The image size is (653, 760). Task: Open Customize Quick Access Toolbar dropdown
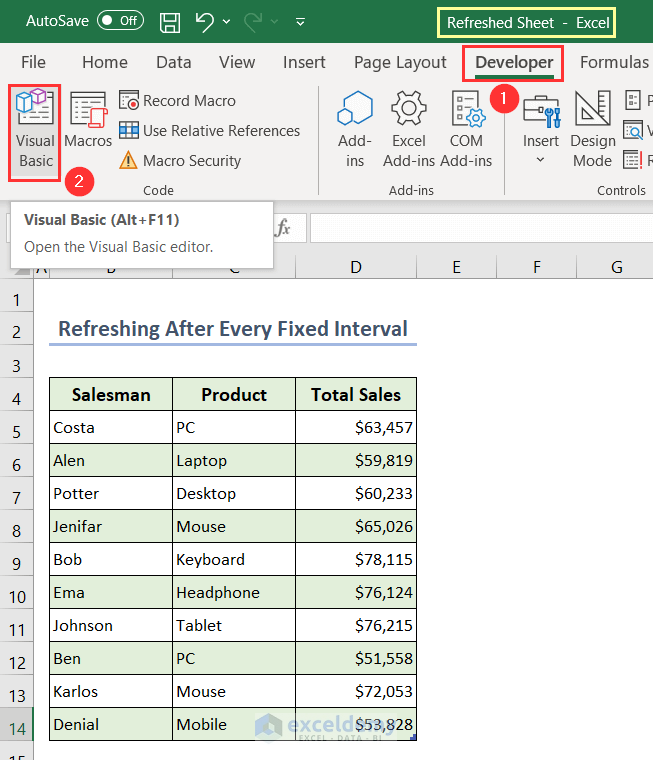tap(301, 21)
